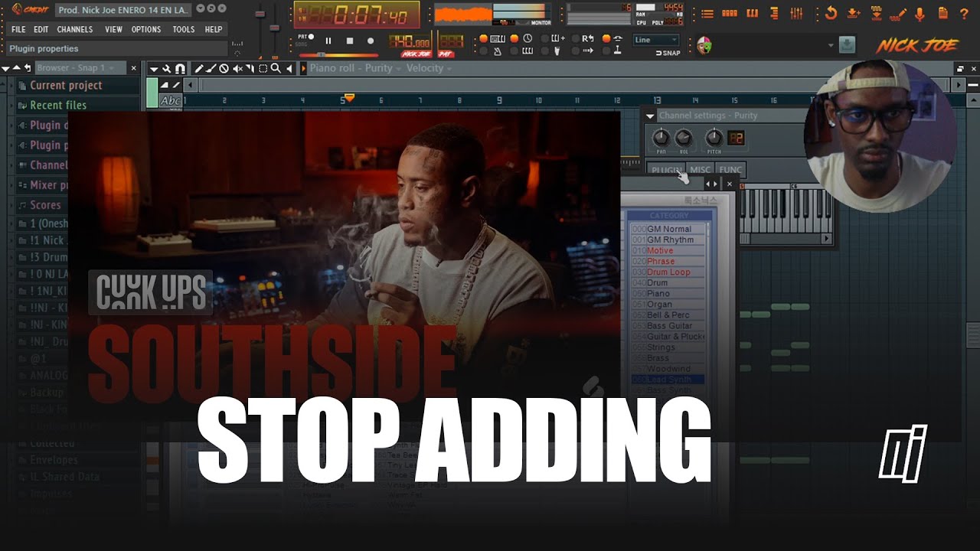
Task: Select the mute tool in piano roll
Action: (238, 69)
